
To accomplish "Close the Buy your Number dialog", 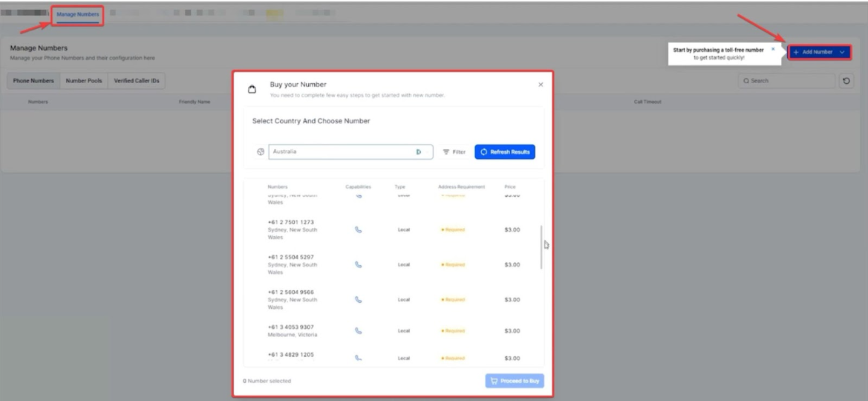I will (541, 85).
